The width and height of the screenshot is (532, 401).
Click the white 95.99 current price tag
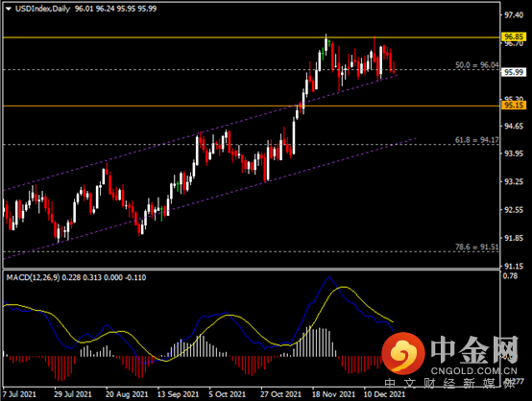point(514,72)
